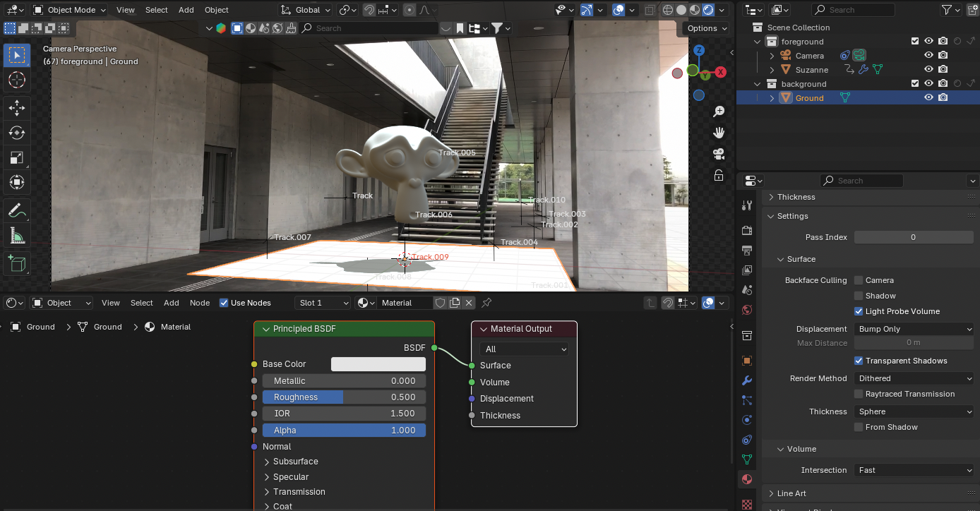Enable Raytraced Transmission checkbox
The width and height of the screenshot is (980, 511).
pyautogui.click(x=859, y=394)
